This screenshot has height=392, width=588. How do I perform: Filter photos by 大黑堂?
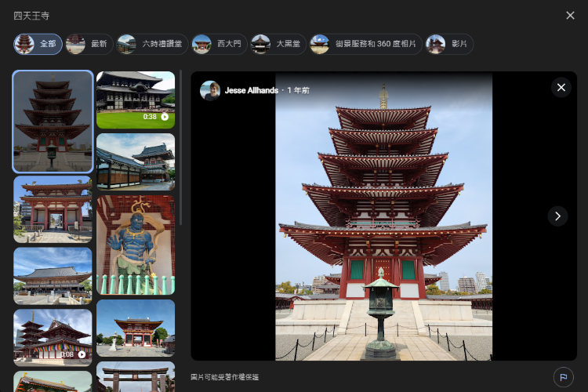278,44
